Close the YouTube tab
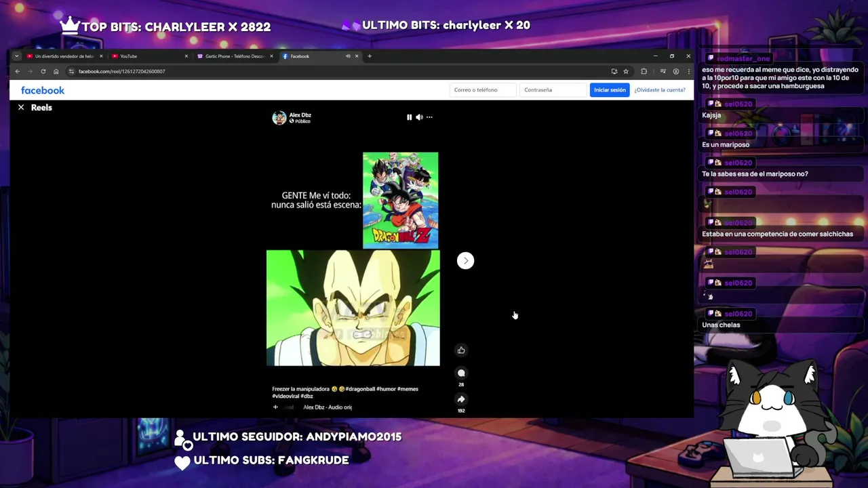868x488 pixels. point(186,56)
